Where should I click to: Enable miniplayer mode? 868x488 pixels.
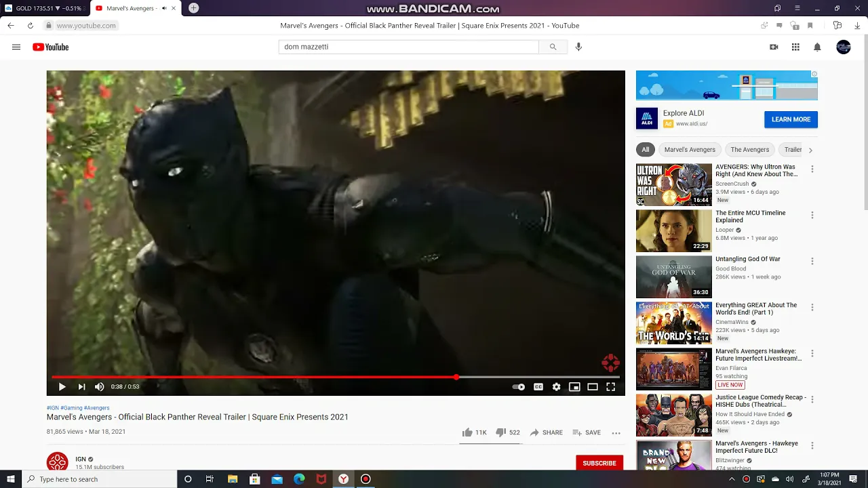coord(574,386)
